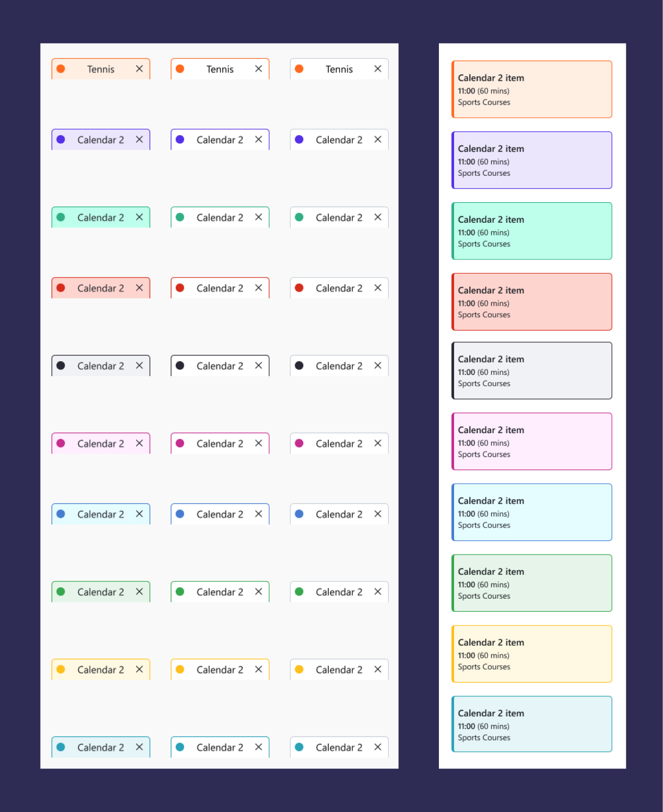
Task: Open the black-bordered Calendar 2 item card
Action: pyautogui.click(x=532, y=371)
